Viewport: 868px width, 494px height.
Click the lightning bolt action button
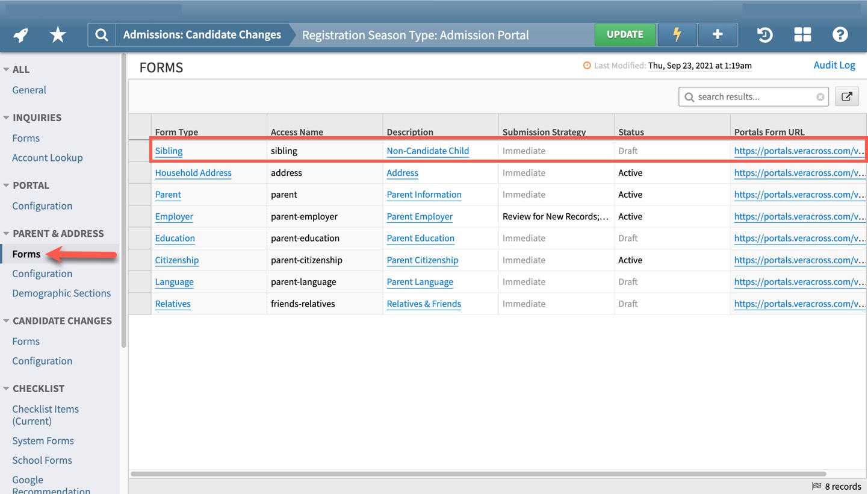click(x=677, y=35)
